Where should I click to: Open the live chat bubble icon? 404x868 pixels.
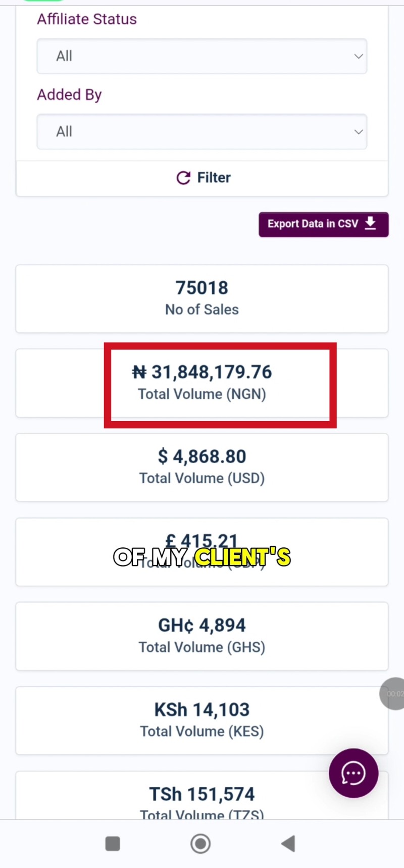(353, 773)
